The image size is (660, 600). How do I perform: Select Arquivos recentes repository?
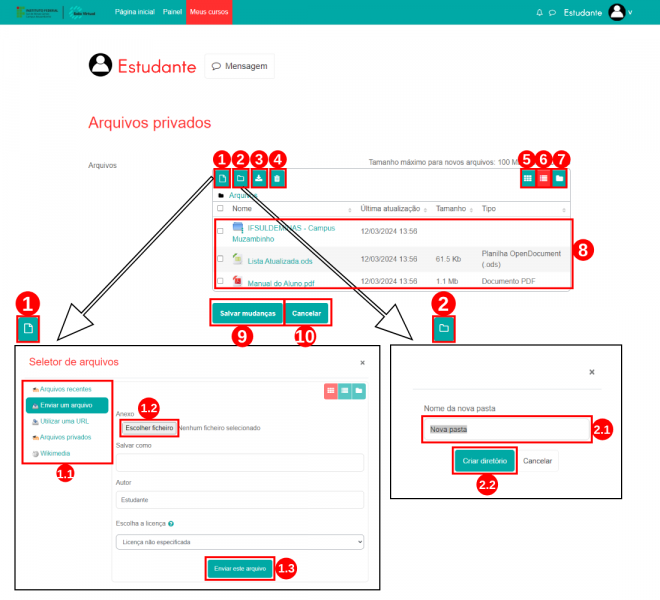point(66,389)
